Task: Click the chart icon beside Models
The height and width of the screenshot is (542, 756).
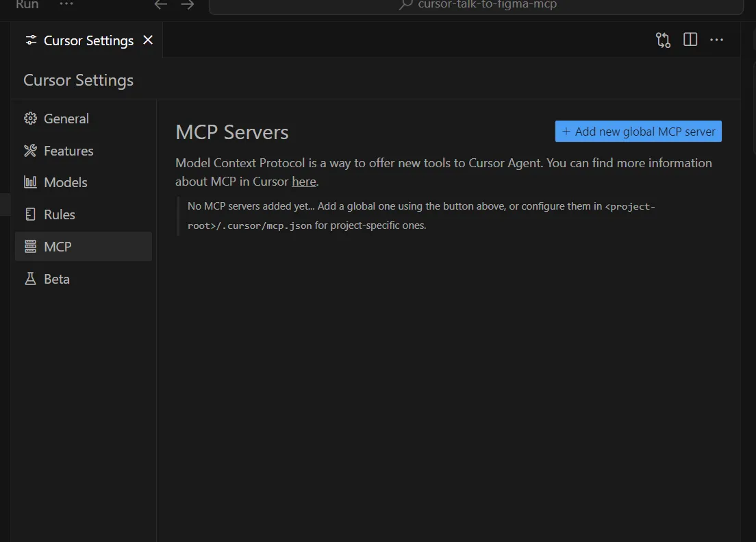Action: pos(30,182)
